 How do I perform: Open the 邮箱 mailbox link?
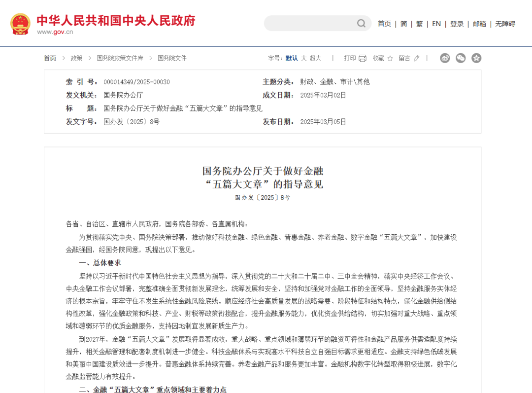click(479, 24)
